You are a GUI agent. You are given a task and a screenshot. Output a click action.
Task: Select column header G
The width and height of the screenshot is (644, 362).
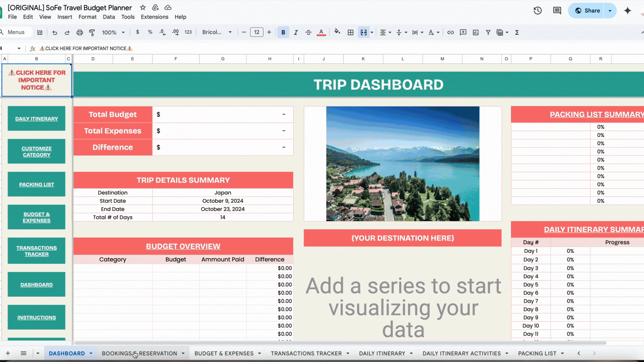pos(223,59)
